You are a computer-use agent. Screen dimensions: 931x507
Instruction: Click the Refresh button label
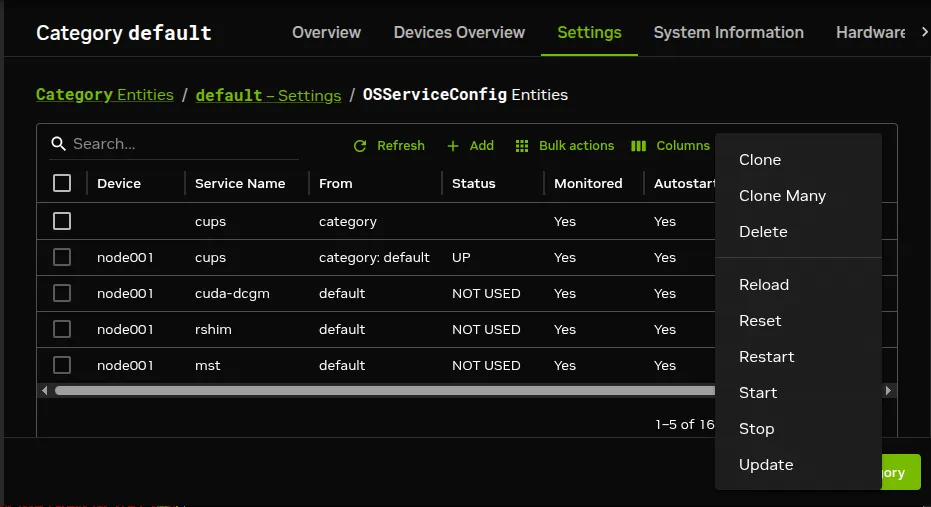[x=401, y=146]
